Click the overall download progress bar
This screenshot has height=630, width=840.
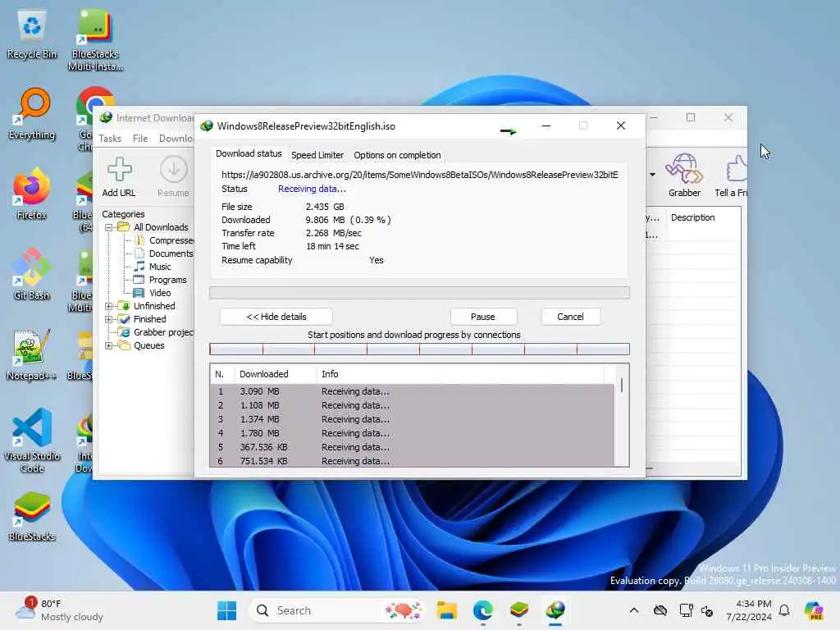point(419,293)
